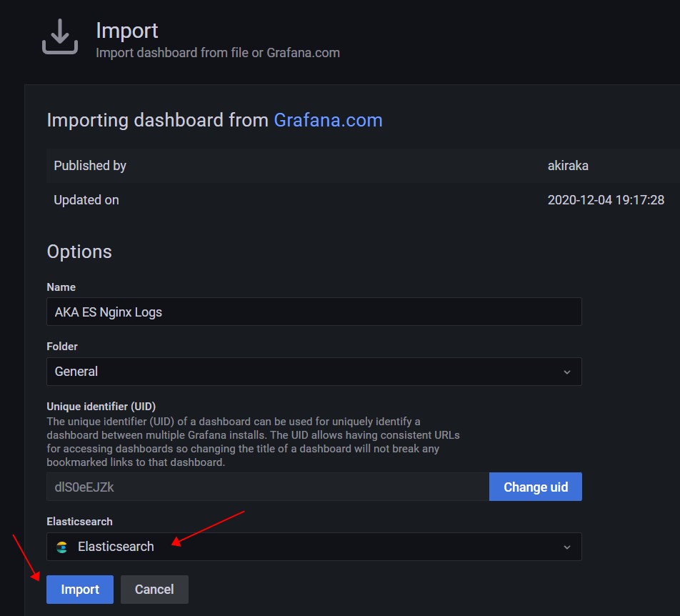The width and height of the screenshot is (680, 616).
Task: Edit the Name field AKA ES Nginx Logs
Action: (314, 312)
